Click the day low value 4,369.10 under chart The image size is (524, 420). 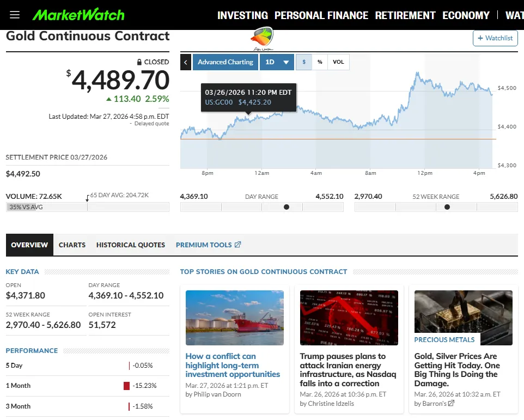194,197
